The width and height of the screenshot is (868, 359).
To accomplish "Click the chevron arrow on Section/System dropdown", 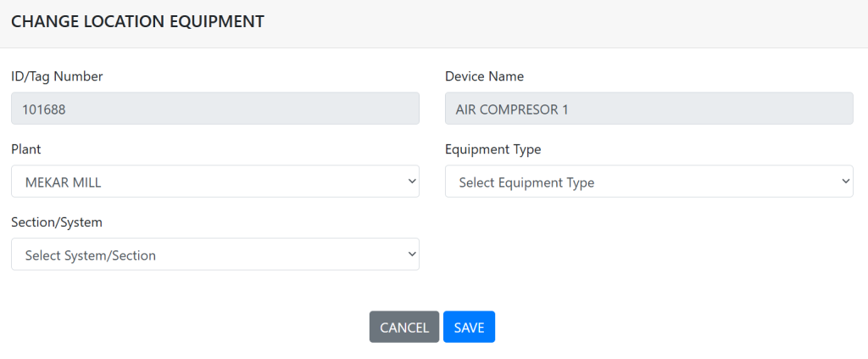I will click(x=412, y=255).
